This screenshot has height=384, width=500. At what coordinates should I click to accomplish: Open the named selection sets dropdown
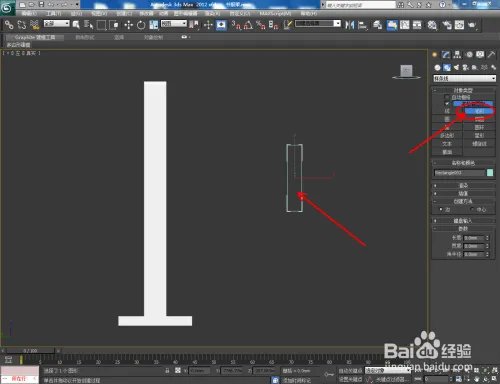318,23
